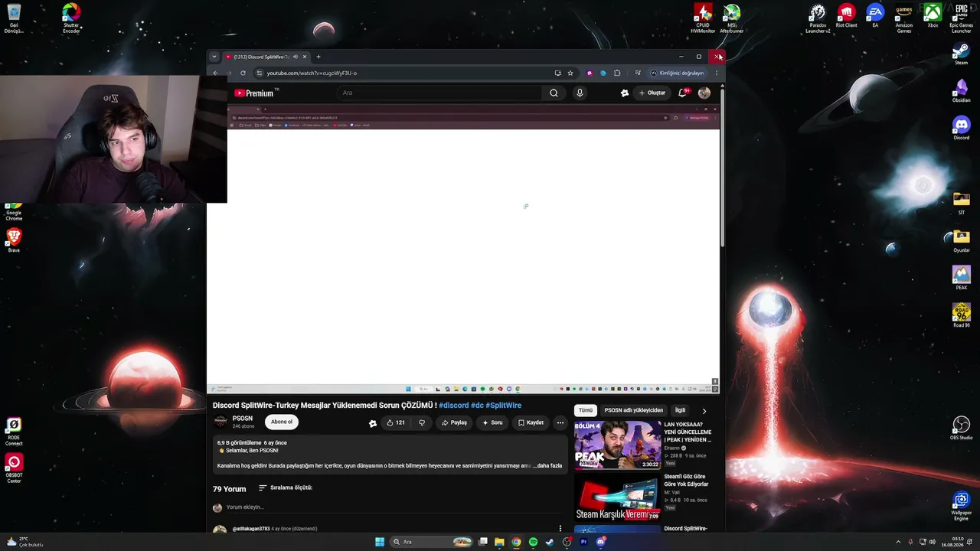Expand description with ...daha fazla

pyautogui.click(x=547, y=465)
